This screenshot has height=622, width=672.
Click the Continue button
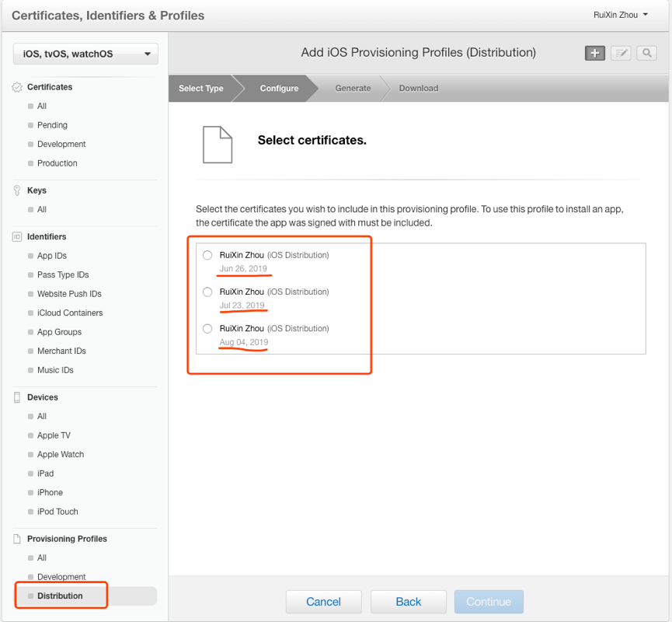click(x=489, y=602)
